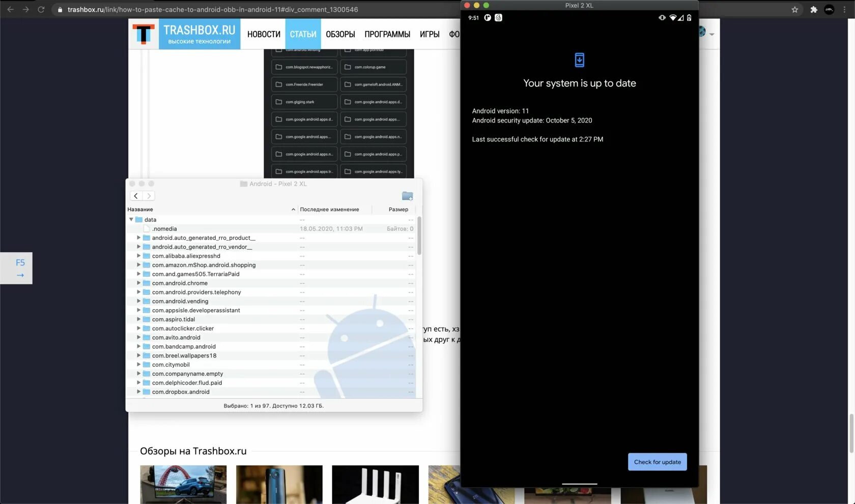Click the com.android.chrome folder icon

coord(147,283)
